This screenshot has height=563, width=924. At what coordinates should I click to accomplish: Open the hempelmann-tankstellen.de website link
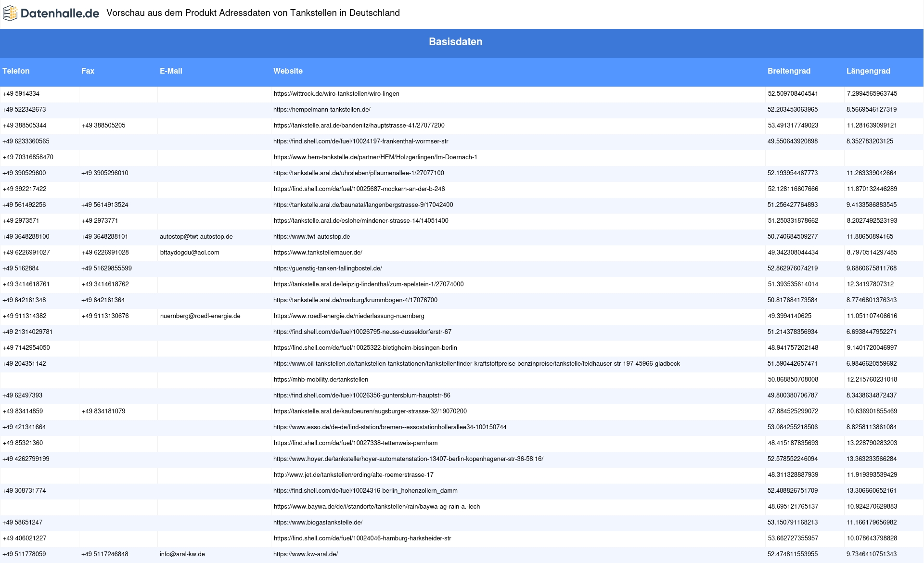coord(322,110)
